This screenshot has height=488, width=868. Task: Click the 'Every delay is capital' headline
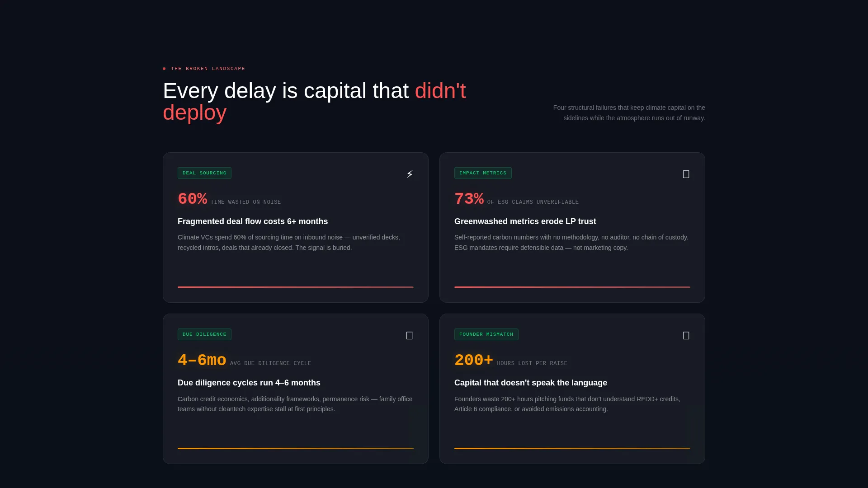314,102
